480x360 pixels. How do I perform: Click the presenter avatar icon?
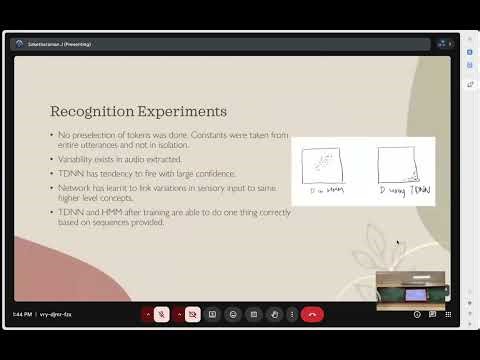[x=19, y=44]
